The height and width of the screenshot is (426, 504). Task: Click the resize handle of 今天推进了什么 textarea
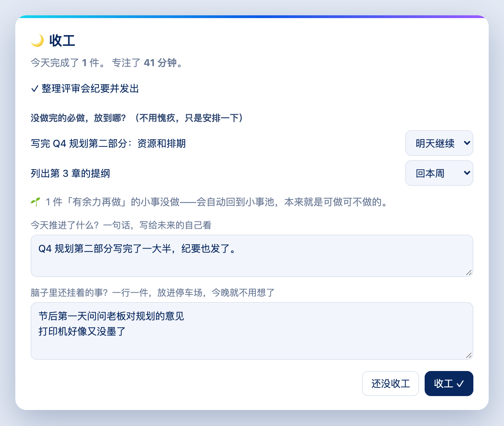pyautogui.click(x=469, y=273)
